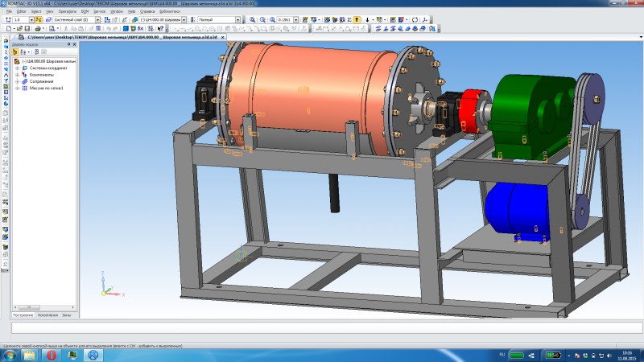Select the Компоненты tree item
The image size is (644, 362).
(42, 75)
